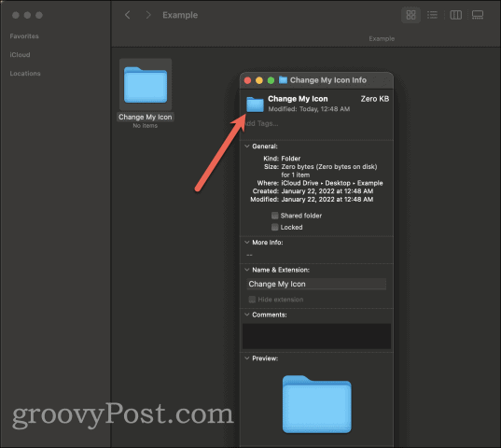The height and width of the screenshot is (448, 501).
Task: Toggle the Hide extension checkbox
Action: point(252,300)
